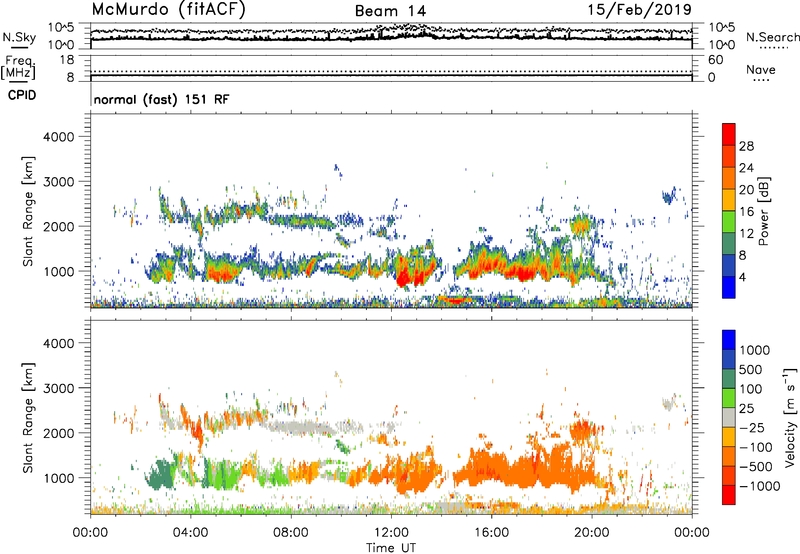Select the Power [dB] colorbar title
This screenshot has width=800, height=554.
point(763,211)
